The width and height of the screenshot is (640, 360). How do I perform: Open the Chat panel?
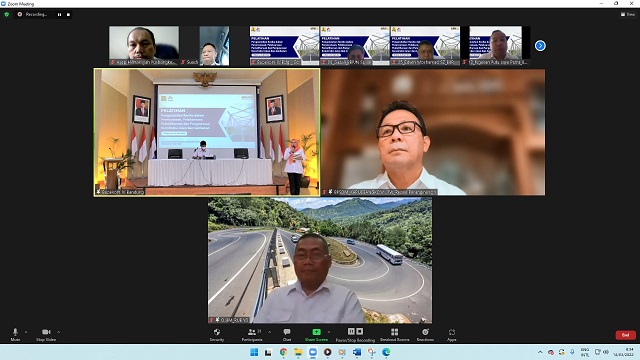(x=287, y=335)
